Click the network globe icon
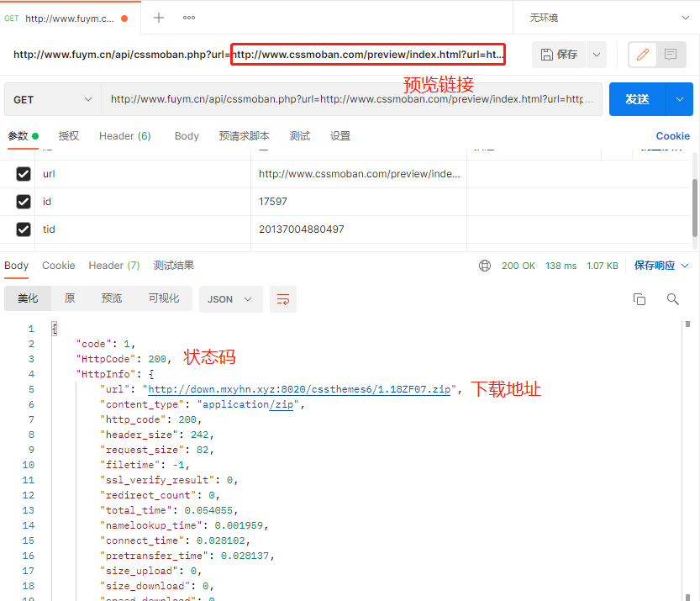Image resolution: width=700 pixels, height=601 pixels. click(x=485, y=266)
